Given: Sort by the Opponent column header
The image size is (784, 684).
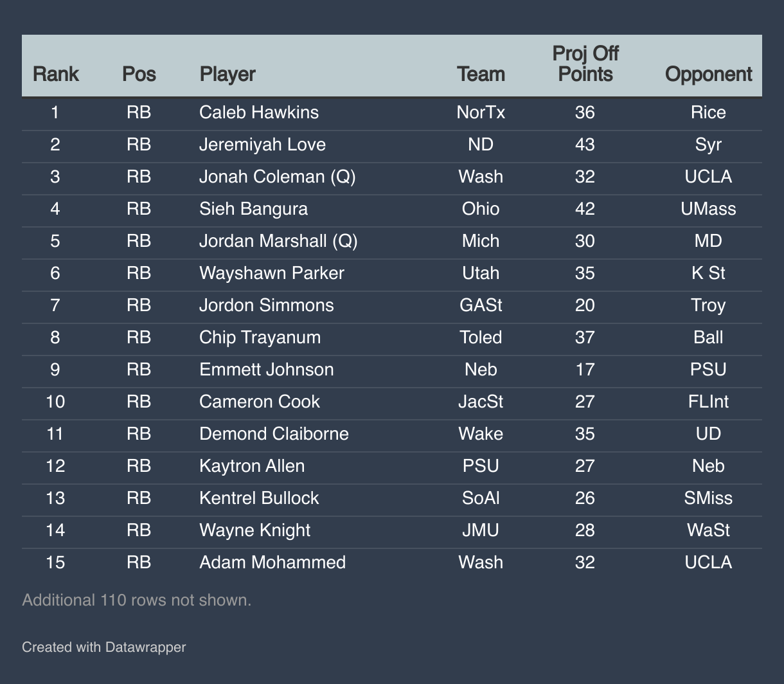Looking at the screenshot, I should click(708, 74).
